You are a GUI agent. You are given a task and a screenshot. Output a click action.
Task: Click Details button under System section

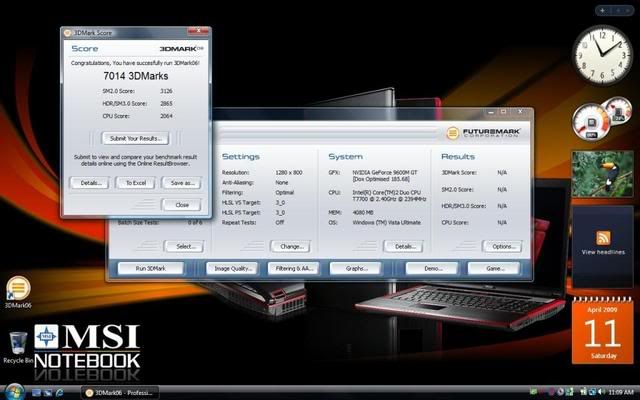coord(403,247)
